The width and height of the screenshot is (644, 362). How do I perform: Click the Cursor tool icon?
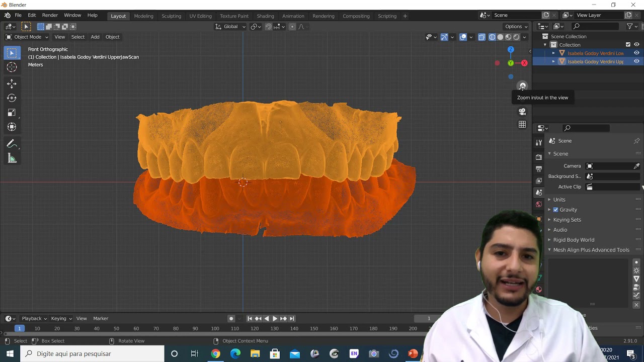tap(12, 67)
